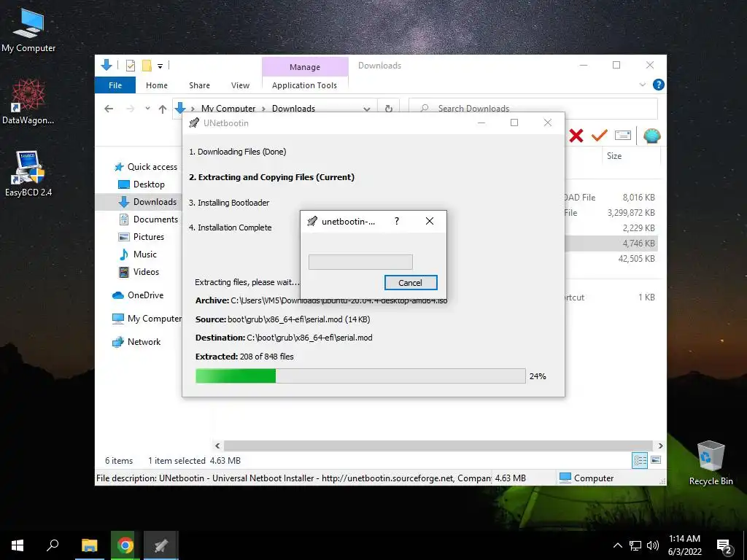Open the File menu
This screenshot has width=747, height=560.
115,85
